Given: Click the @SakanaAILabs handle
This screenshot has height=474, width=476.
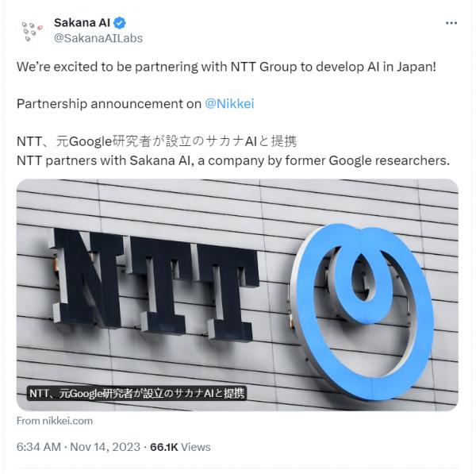Looking at the screenshot, I should [x=98, y=37].
